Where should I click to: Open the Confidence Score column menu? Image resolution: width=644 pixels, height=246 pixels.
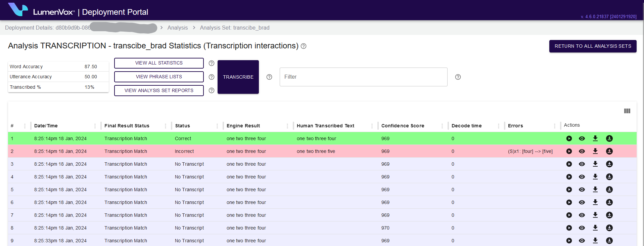coord(442,126)
